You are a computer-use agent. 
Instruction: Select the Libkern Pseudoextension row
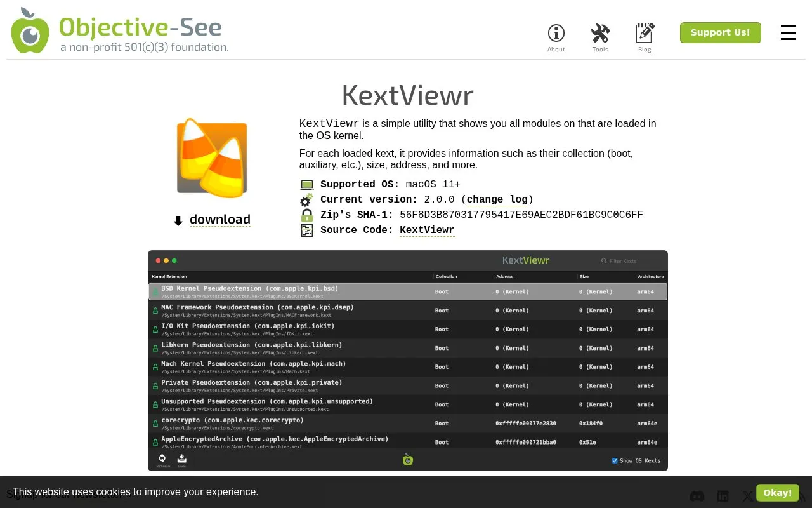pyautogui.click(x=408, y=348)
